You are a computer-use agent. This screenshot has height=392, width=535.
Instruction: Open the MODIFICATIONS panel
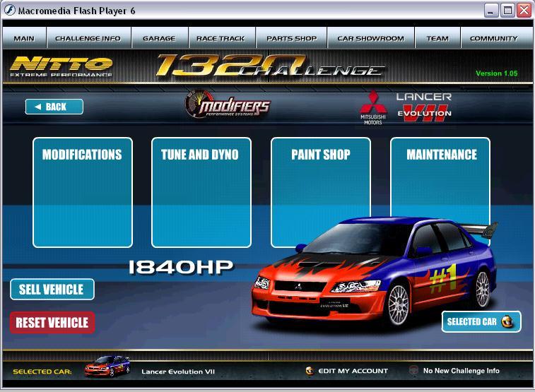[x=83, y=193]
